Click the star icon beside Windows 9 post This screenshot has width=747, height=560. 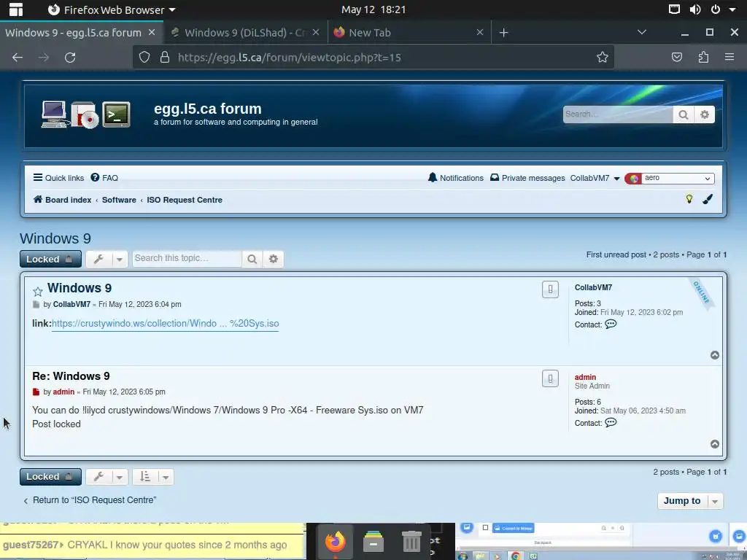(38, 292)
